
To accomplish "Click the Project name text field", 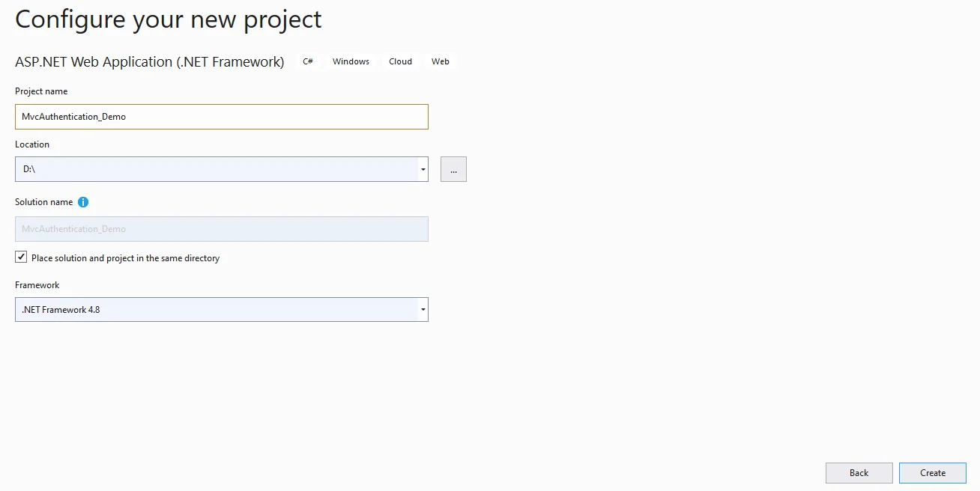I will [x=222, y=117].
